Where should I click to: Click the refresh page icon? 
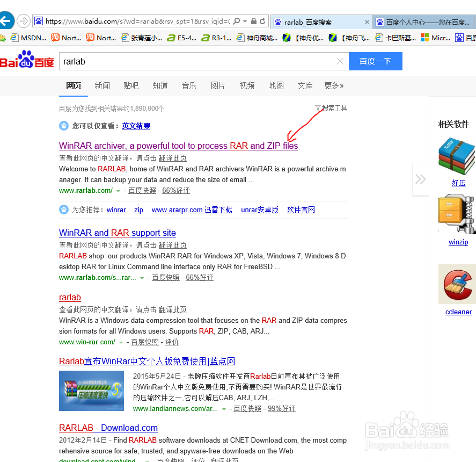point(262,21)
